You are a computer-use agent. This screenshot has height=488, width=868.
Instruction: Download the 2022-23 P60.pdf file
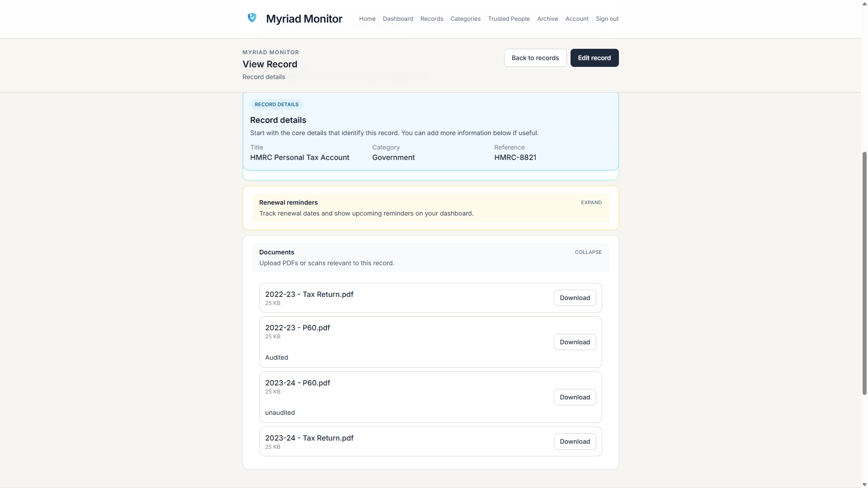pyautogui.click(x=575, y=343)
